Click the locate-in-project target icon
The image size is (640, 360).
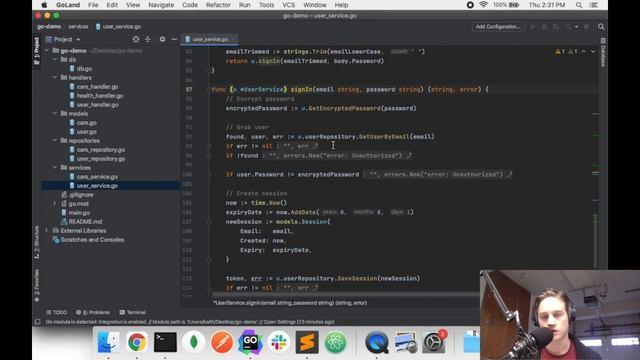pyautogui.click(x=136, y=40)
